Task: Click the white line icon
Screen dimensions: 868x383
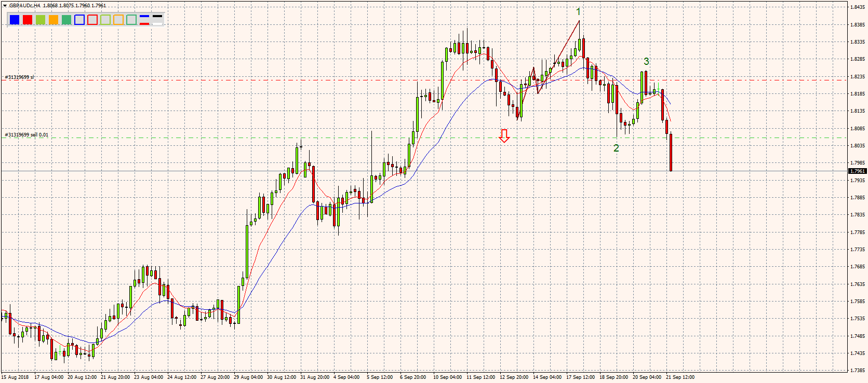Action: (157, 23)
